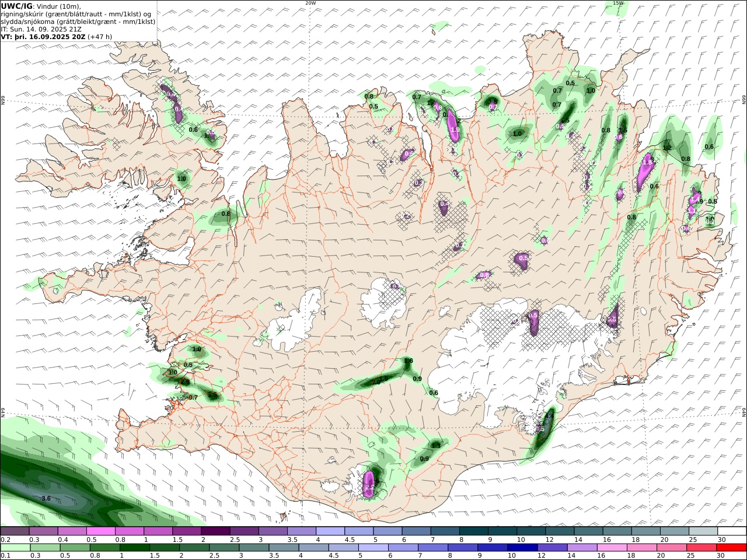Select the bright red 30+ lower scale swatch
The image size is (747, 560).
(731, 548)
